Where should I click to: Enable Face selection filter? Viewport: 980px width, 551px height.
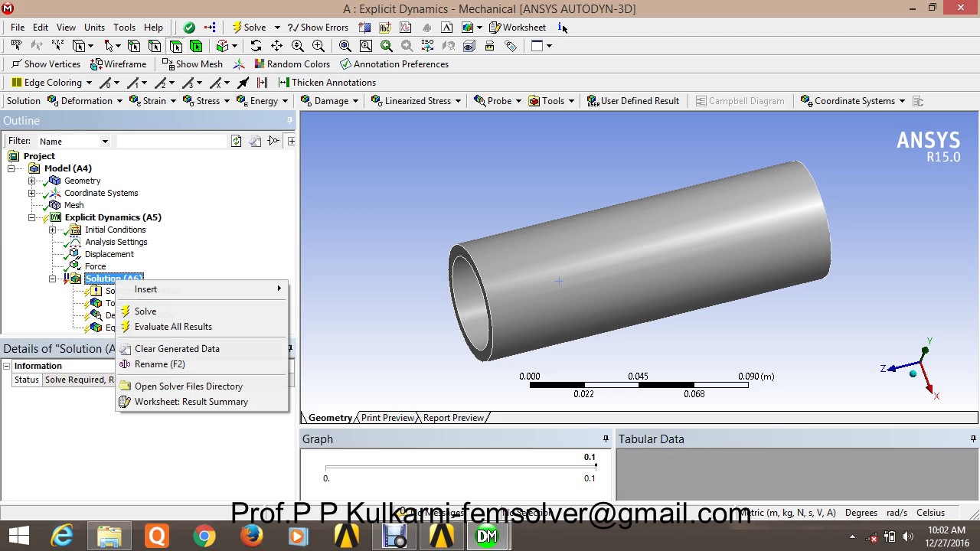pyautogui.click(x=175, y=46)
